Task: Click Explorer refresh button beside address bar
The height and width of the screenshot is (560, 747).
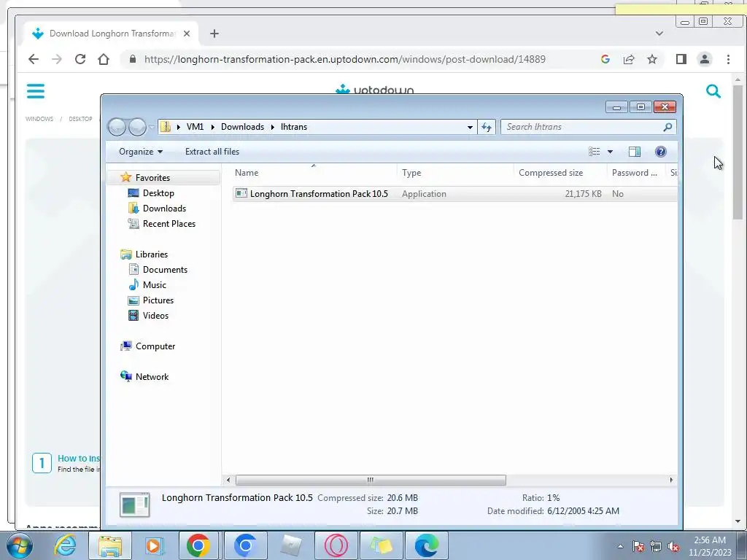Action: [487, 127]
